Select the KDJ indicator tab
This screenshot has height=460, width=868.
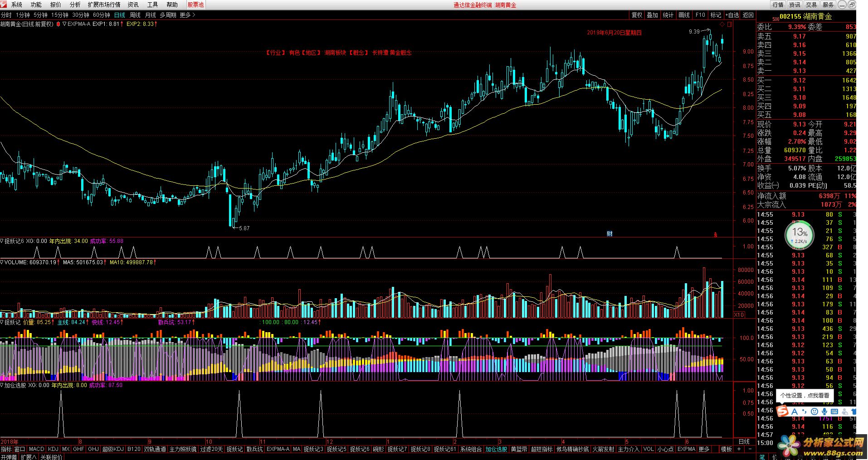pos(54,449)
